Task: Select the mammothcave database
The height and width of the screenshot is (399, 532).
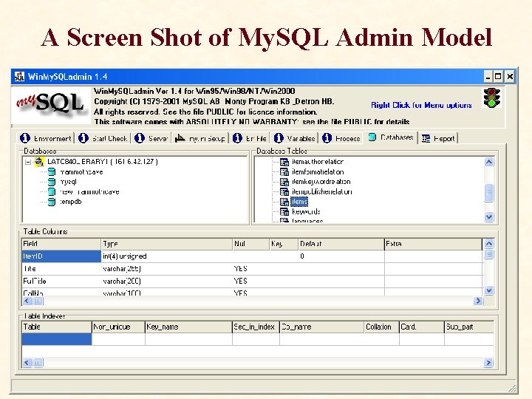Action: pyautogui.click(x=81, y=172)
